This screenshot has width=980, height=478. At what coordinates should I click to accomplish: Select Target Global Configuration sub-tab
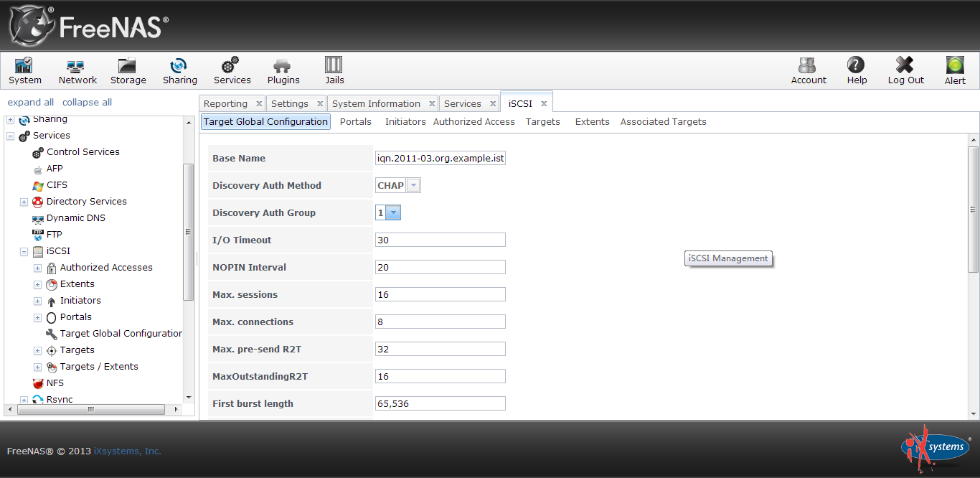(265, 122)
